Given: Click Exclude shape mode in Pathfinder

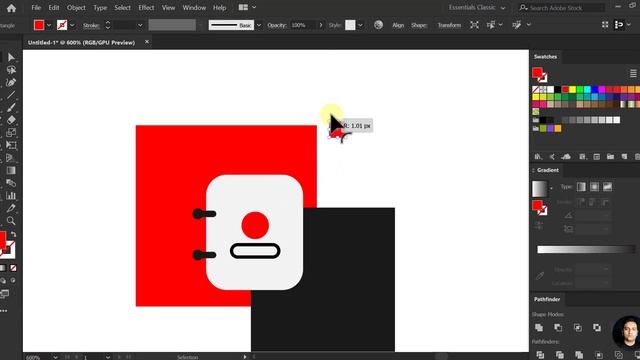Looking at the screenshot, I should pos(597,328).
